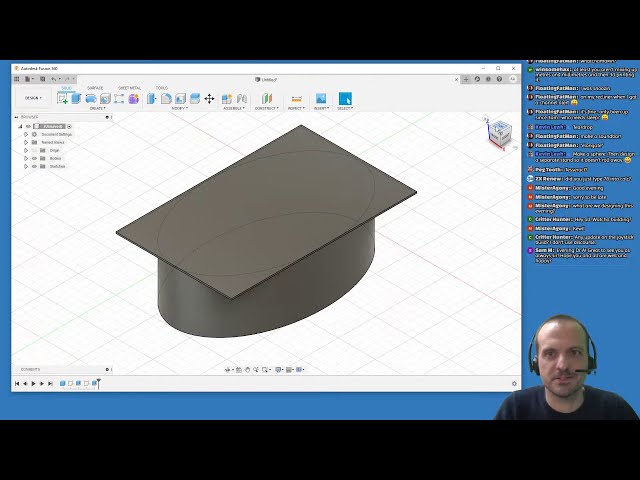Open the timeline settings gear
640x480 pixels.
[x=514, y=383]
